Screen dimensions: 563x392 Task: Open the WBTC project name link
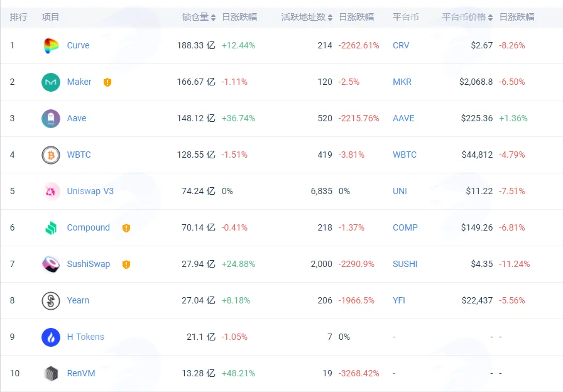[79, 155]
